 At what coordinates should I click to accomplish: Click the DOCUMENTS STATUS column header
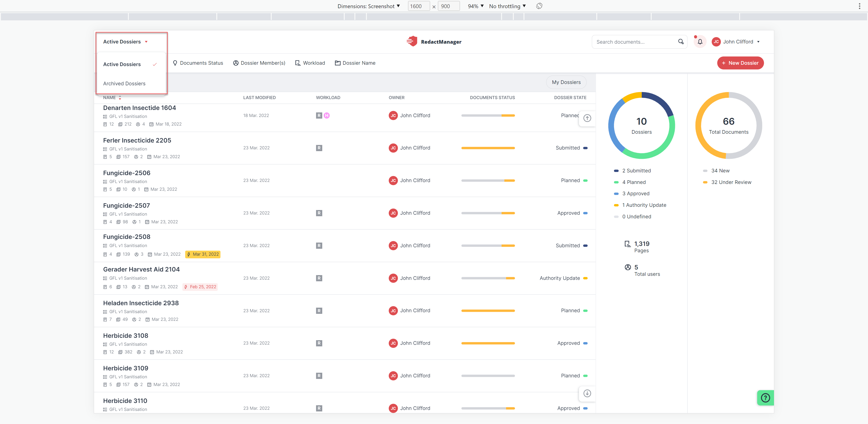point(492,98)
